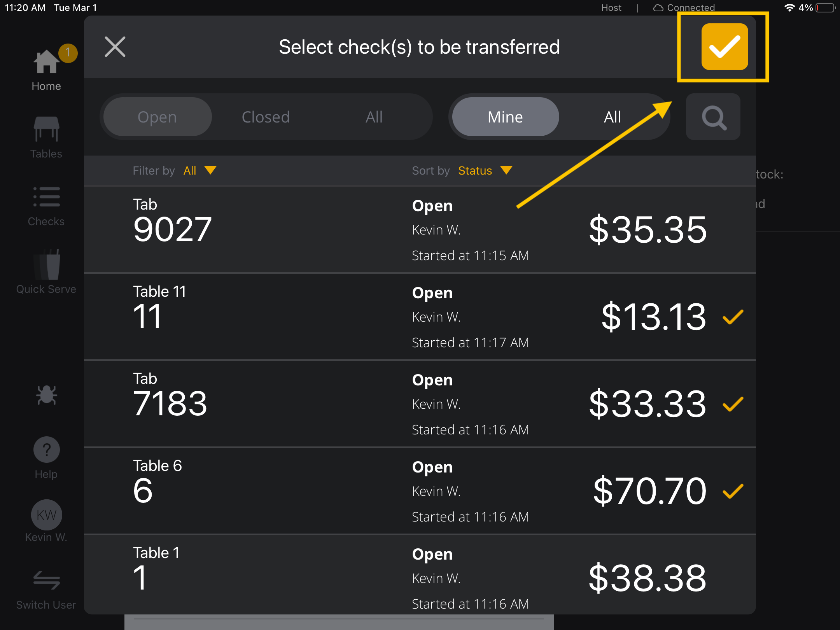Confirm transfer with the yellow checkmark button

click(x=724, y=47)
